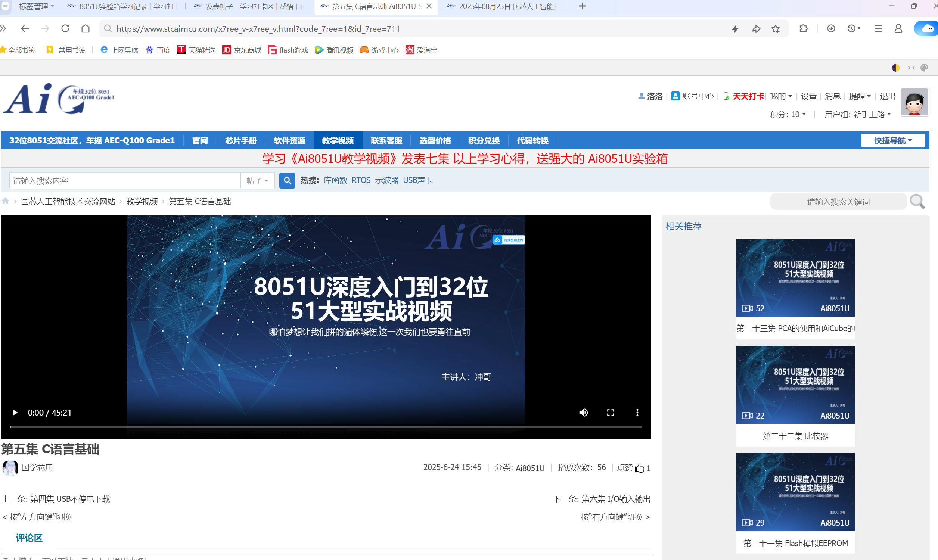
Task: Bookmark page with the star icon
Action: pos(775,29)
